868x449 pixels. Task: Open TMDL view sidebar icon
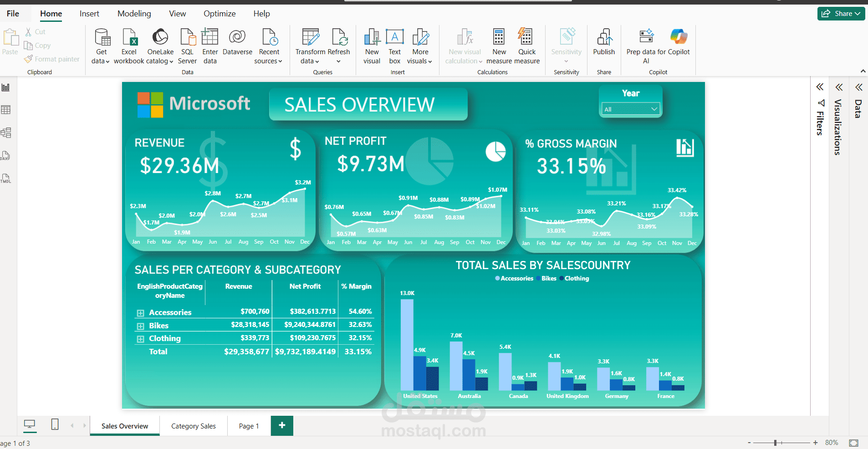(x=5, y=179)
